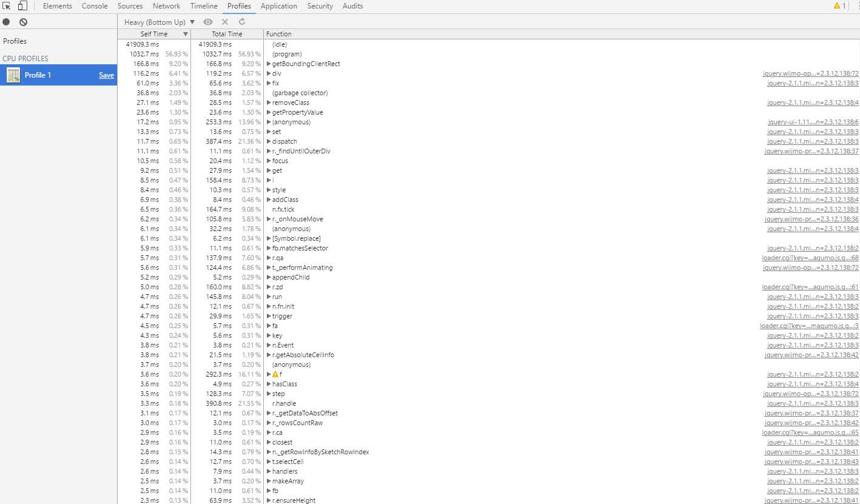Select the (garbage collector) row
The height and width of the screenshot is (504, 860).
click(489, 93)
